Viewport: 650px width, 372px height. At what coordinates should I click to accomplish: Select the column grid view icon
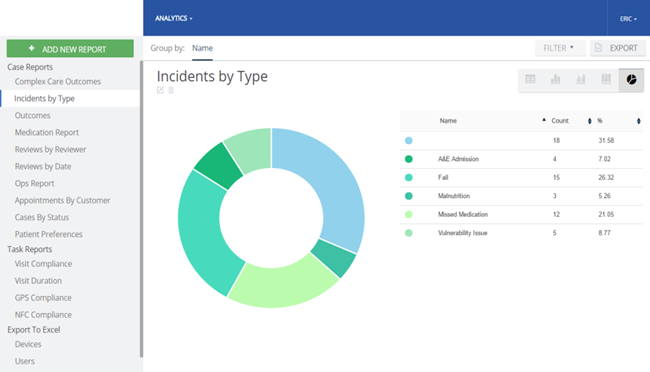pos(606,79)
